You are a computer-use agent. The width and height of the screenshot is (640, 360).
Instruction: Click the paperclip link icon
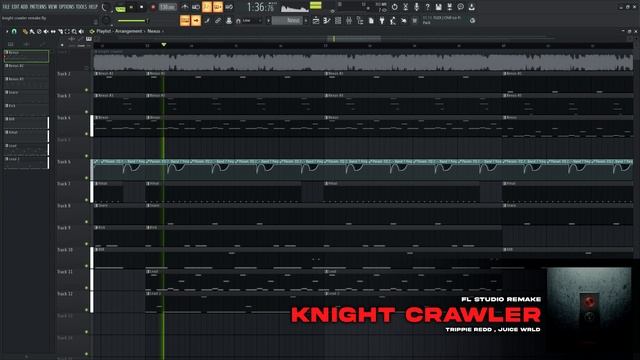(x=218, y=20)
